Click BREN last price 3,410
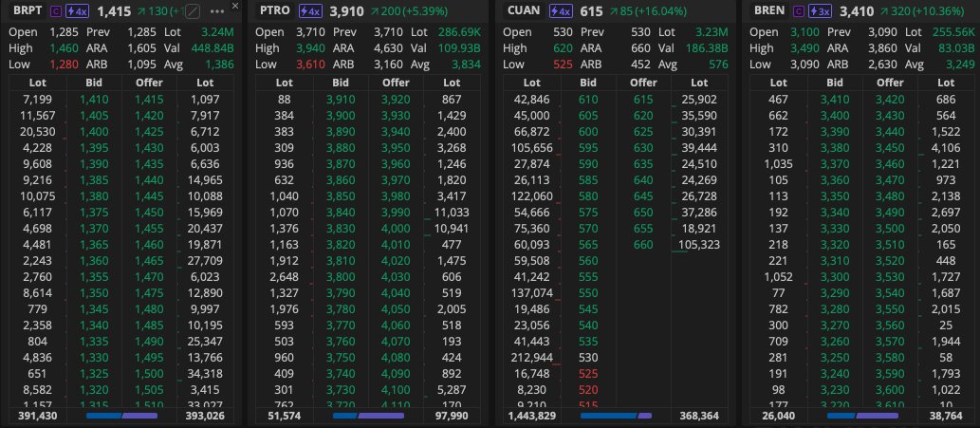The image size is (980, 428). click(x=857, y=11)
